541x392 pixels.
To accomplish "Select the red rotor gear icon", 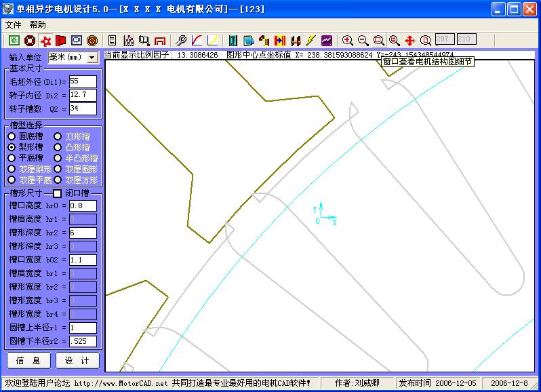I will point(45,41).
